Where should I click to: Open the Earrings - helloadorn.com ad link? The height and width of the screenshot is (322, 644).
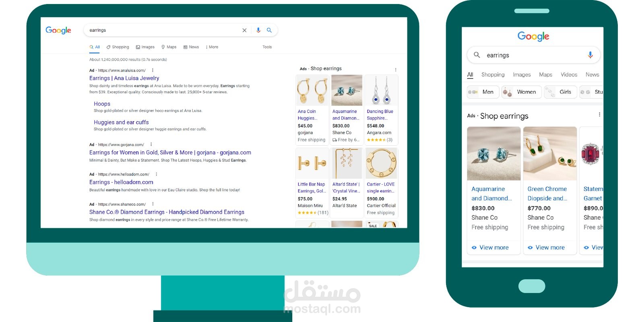pos(121,182)
